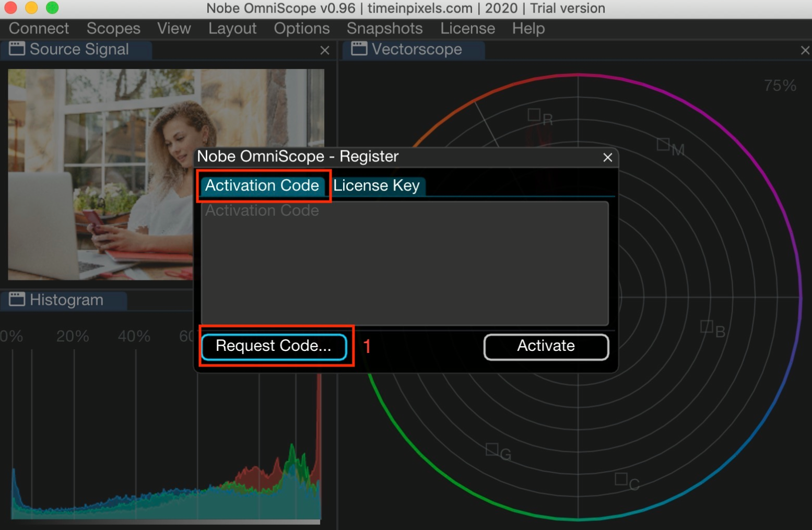Click the source signal preview image

click(166, 174)
